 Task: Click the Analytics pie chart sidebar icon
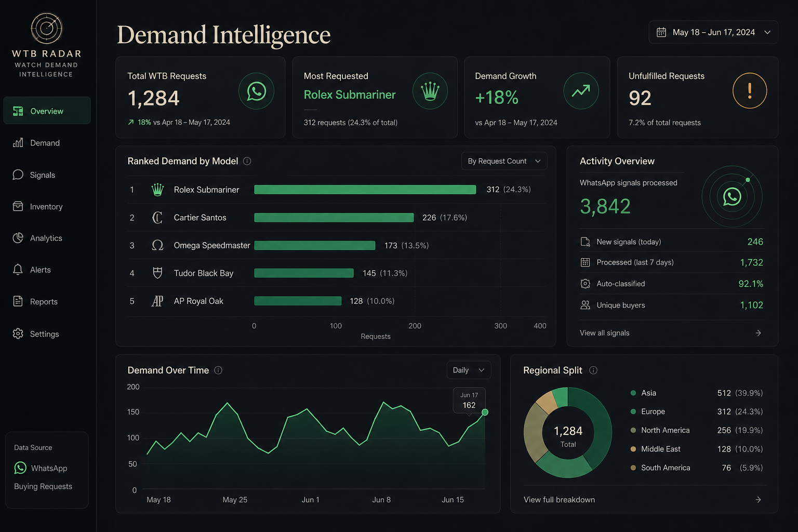click(18, 238)
